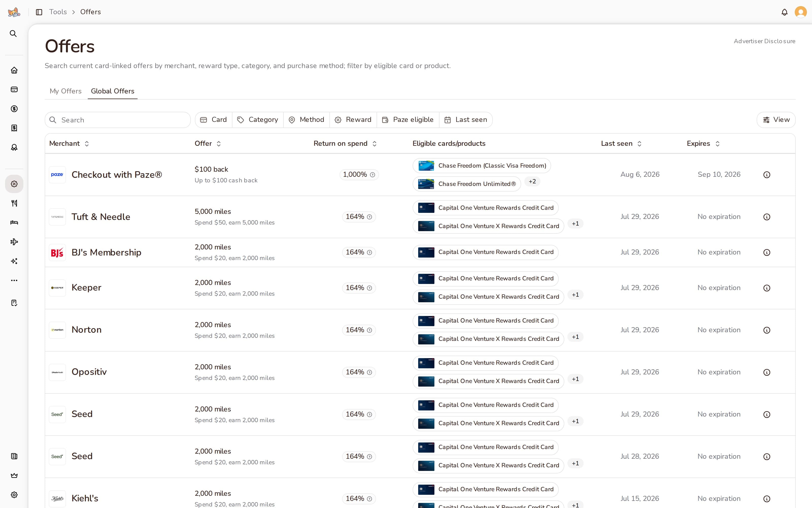Sort by Expires column
Viewport: 812px width, 508px height.
click(x=703, y=144)
